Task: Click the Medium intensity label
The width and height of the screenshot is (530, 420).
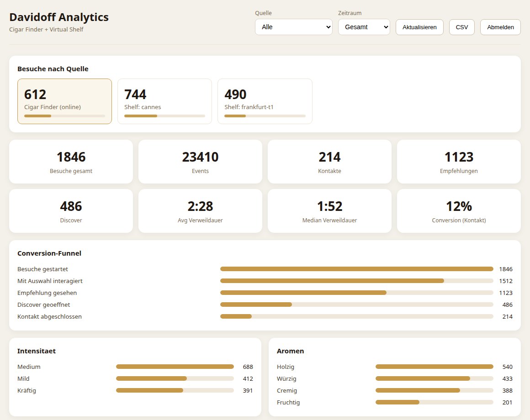Action: [x=29, y=367]
